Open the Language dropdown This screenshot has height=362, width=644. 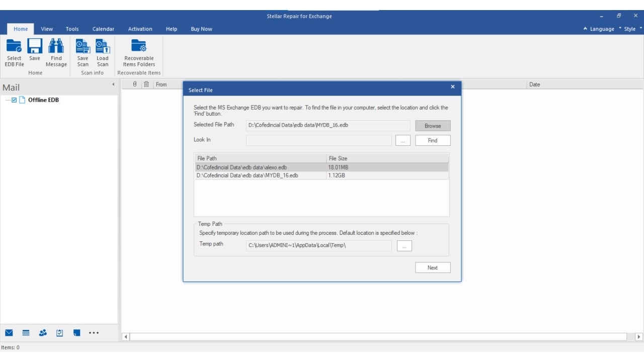pos(602,29)
